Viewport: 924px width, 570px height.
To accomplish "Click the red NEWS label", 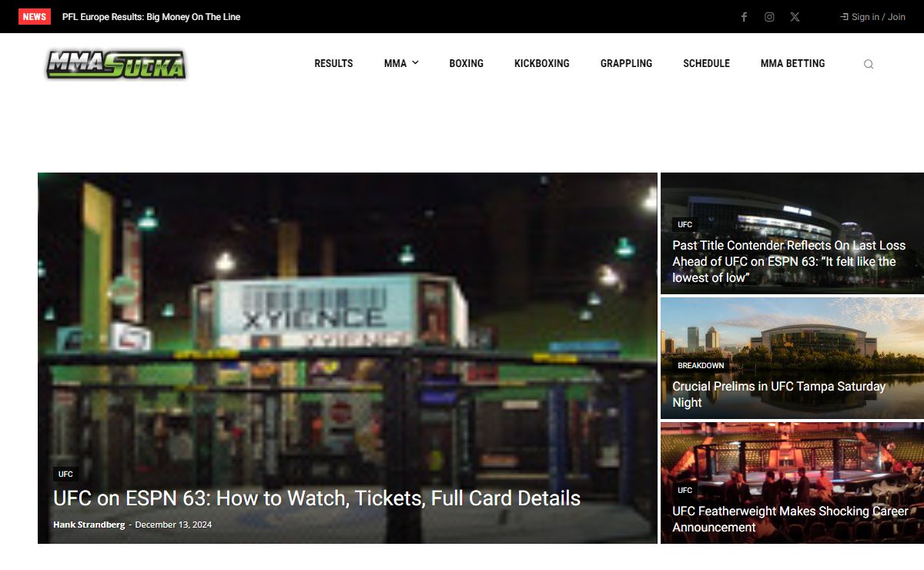I will [35, 17].
